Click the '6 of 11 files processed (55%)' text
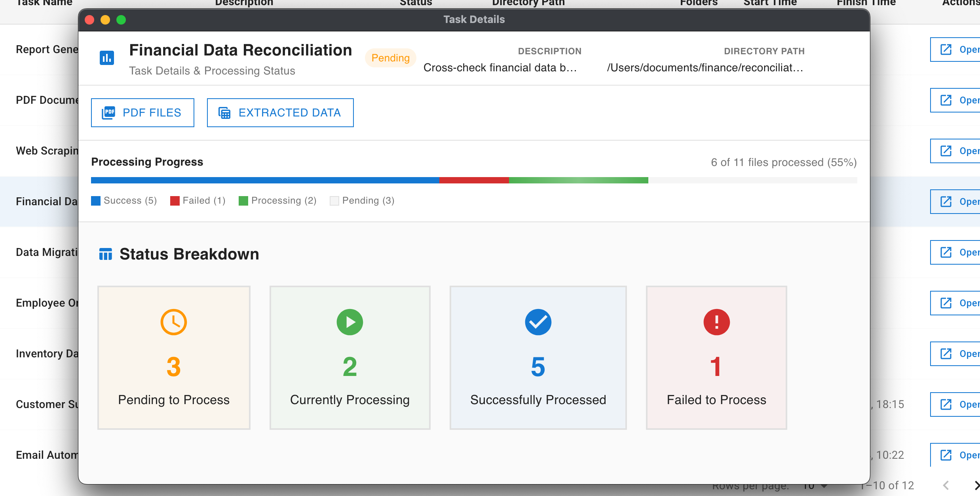The width and height of the screenshot is (980, 496). (784, 162)
